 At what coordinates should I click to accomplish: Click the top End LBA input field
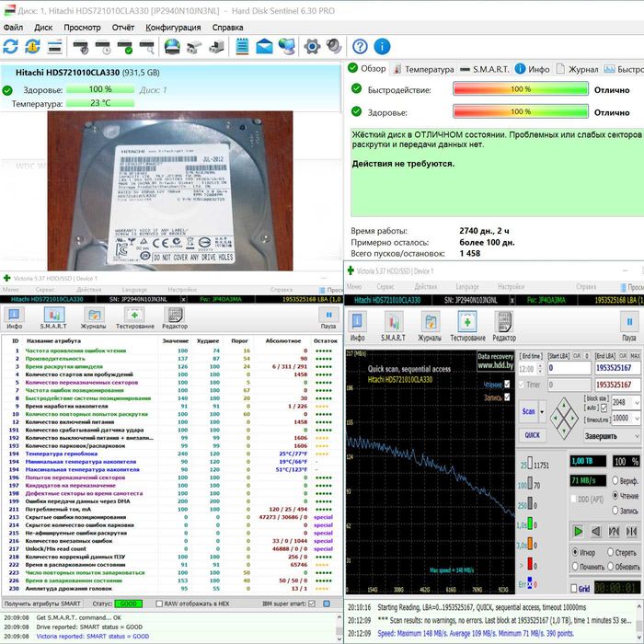(x=617, y=368)
